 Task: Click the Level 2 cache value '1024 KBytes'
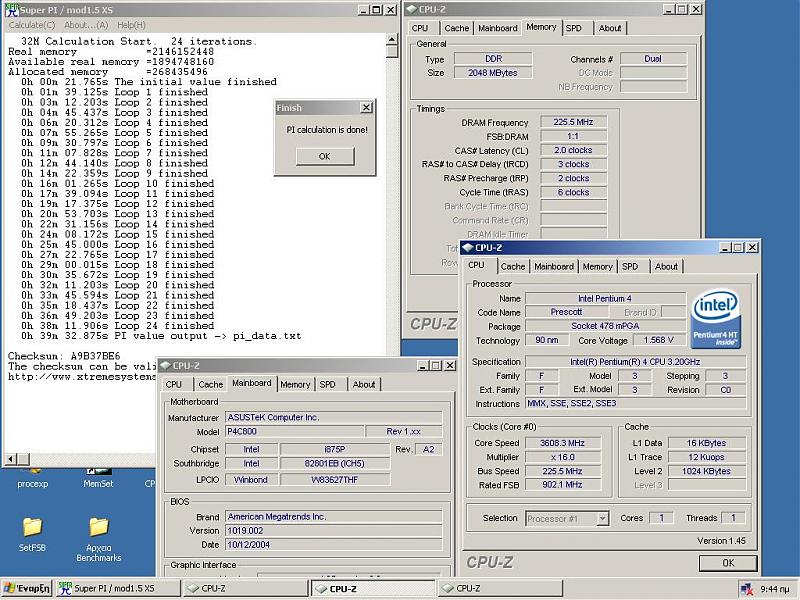pyautogui.click(x=707, y=471)
